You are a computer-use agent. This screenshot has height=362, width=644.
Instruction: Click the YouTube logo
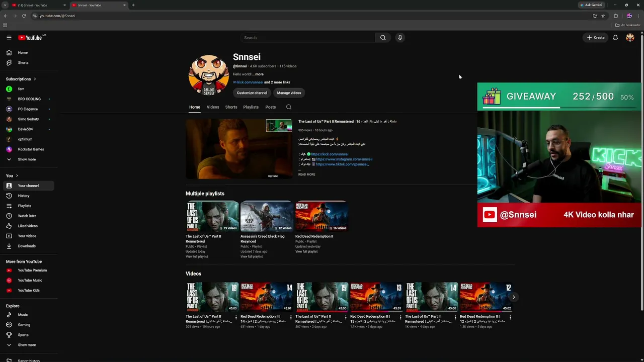30,38
